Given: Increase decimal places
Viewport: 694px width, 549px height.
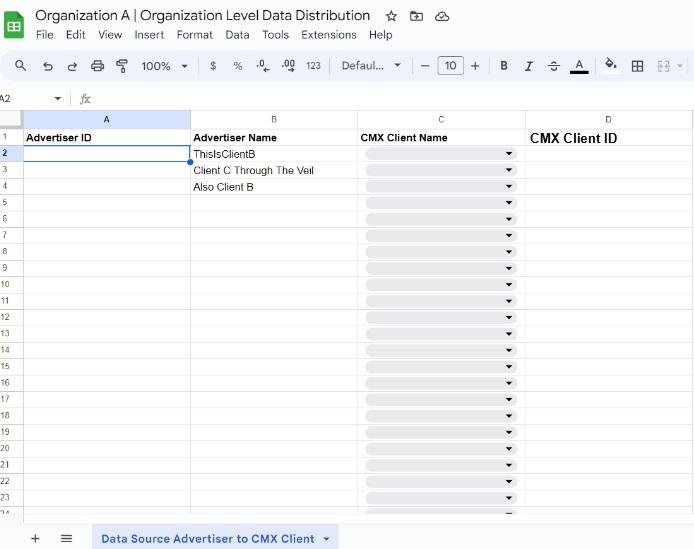Looking at the screenshot, I should 288,66.
